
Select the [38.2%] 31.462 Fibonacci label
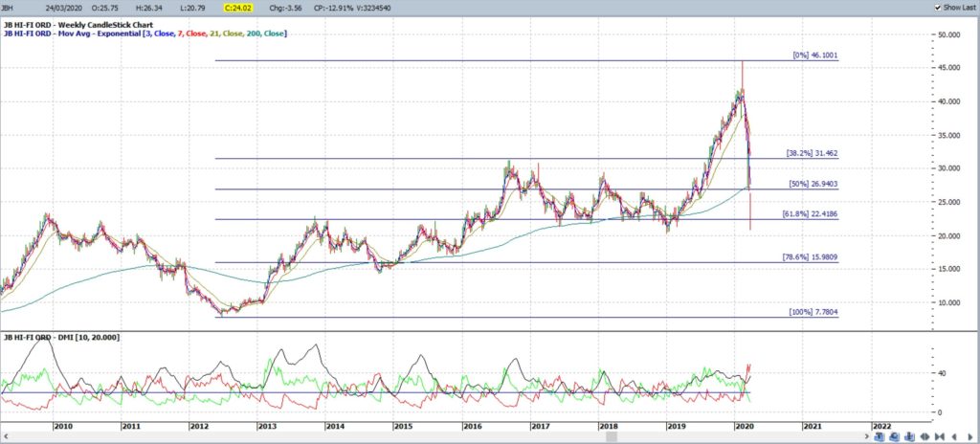(x=812, y=152)
